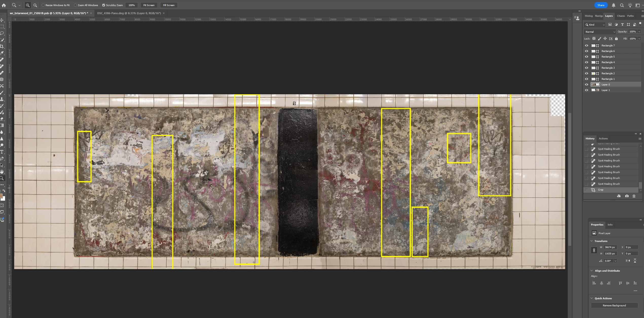Open the blend mode Normal dropdown
Viewport: 644px width, 318px height.
pos(600,32)
